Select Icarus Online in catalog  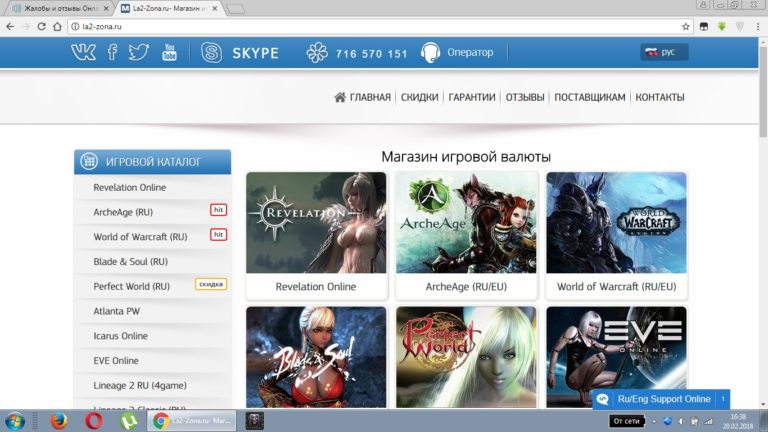point(120,336)
